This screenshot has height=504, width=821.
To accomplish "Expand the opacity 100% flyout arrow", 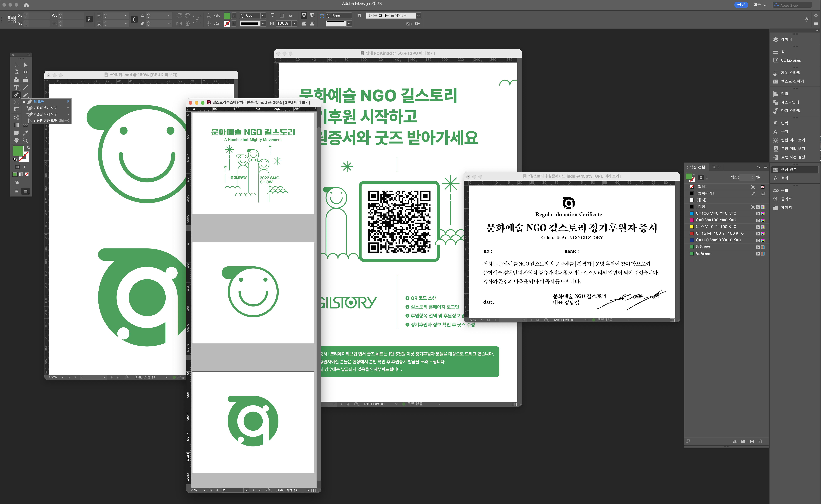I will pos(294,23).
